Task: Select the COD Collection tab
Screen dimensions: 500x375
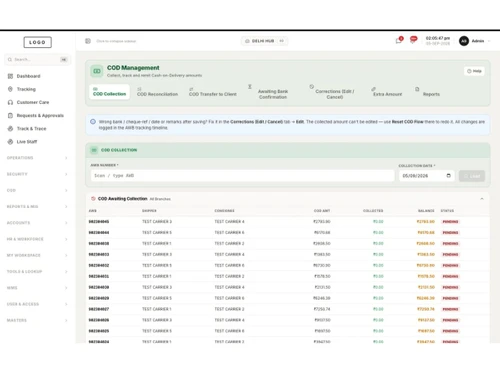Action: 109,92
